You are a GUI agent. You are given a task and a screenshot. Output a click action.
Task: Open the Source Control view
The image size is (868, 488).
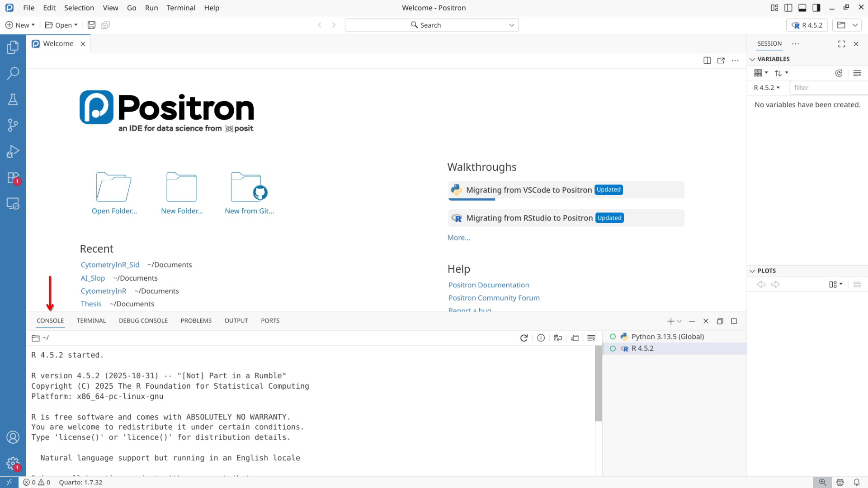13,125
